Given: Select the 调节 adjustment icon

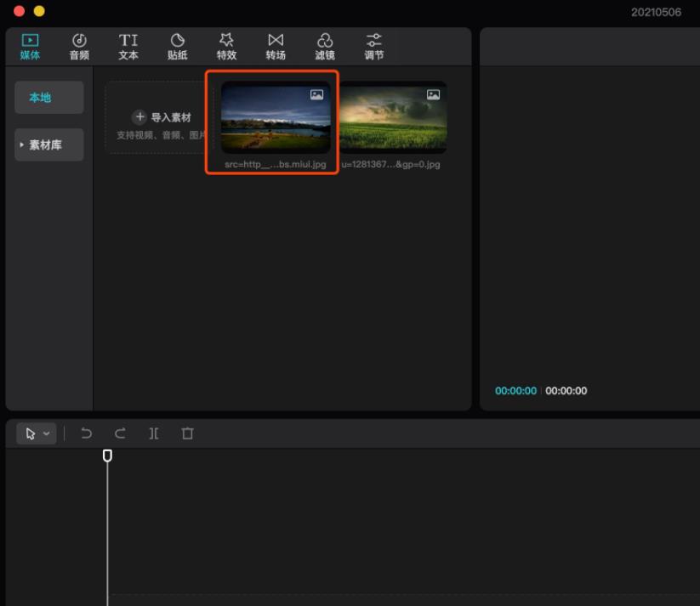Looking at the screenshot, I should tap(373, 47).
